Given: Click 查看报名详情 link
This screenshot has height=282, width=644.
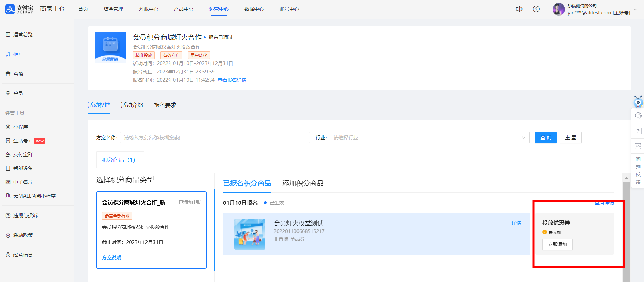Looking at the screenshot, I should (x=232, y=80).
